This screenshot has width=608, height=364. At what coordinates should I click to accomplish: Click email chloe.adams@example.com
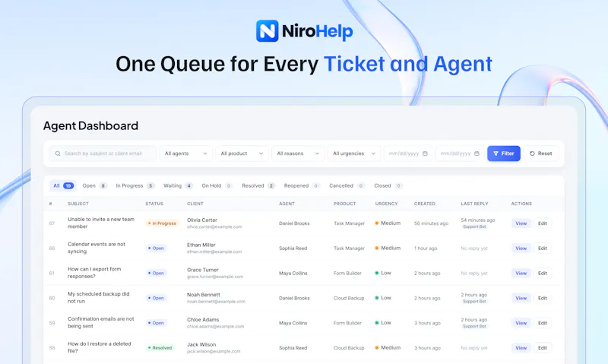[216, 327]
